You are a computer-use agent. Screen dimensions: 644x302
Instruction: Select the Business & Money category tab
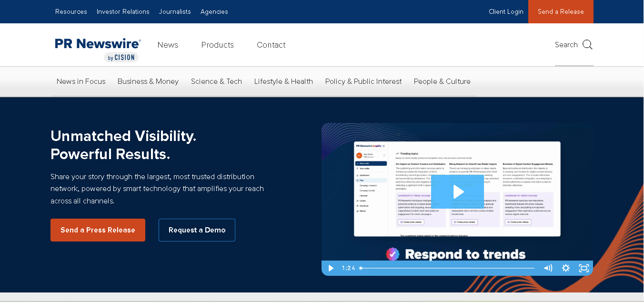tap(148, 81)
